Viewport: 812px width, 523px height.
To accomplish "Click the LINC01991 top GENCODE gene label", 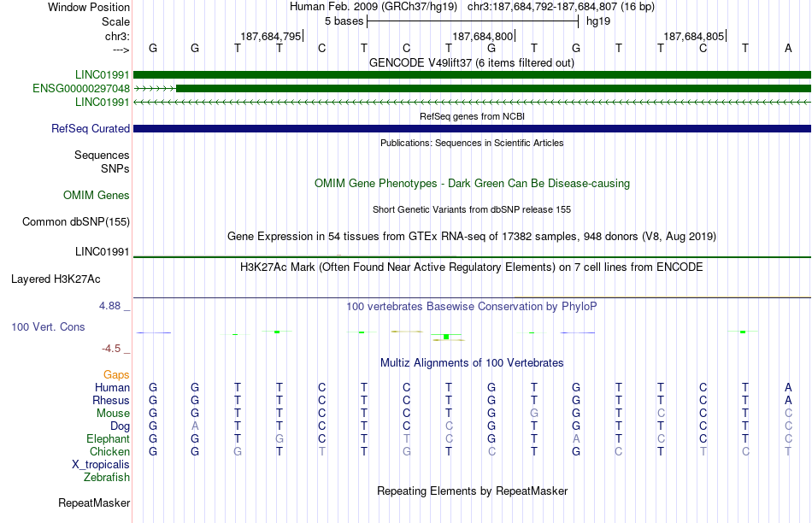I will pos(102,75).
